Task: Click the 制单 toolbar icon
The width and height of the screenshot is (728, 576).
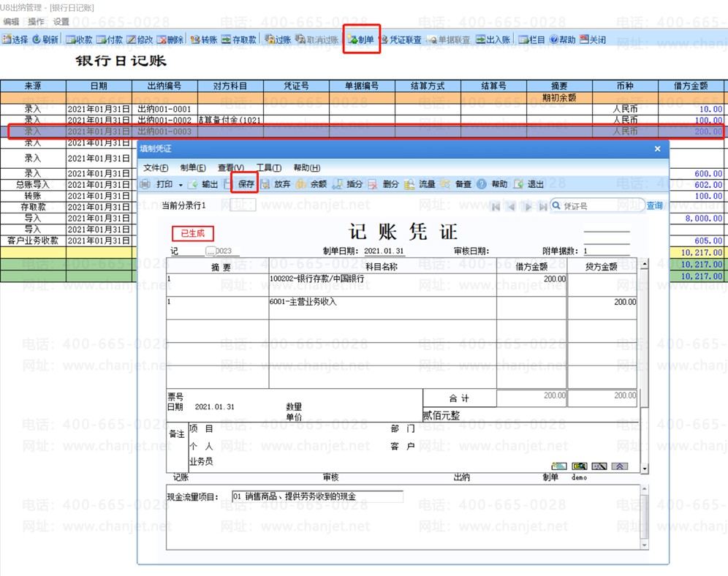Action: [361, 39]
